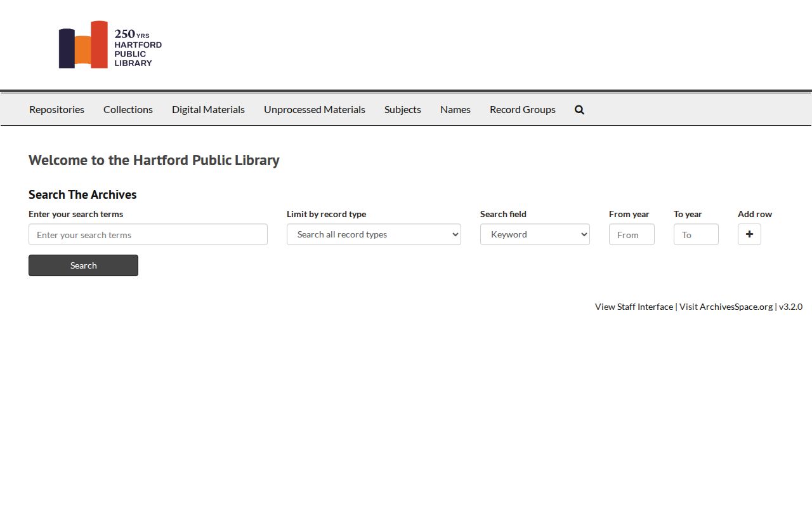The image size is (812, 508).
Task: Click the 'Limit by record type' label
Action: [x=326, y=214]
